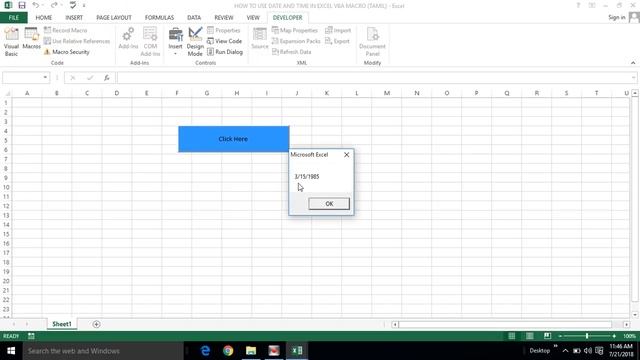This screenshot has width=640, height=360.
Task: Open COM Add-Ins
Action: pos(150,42)
